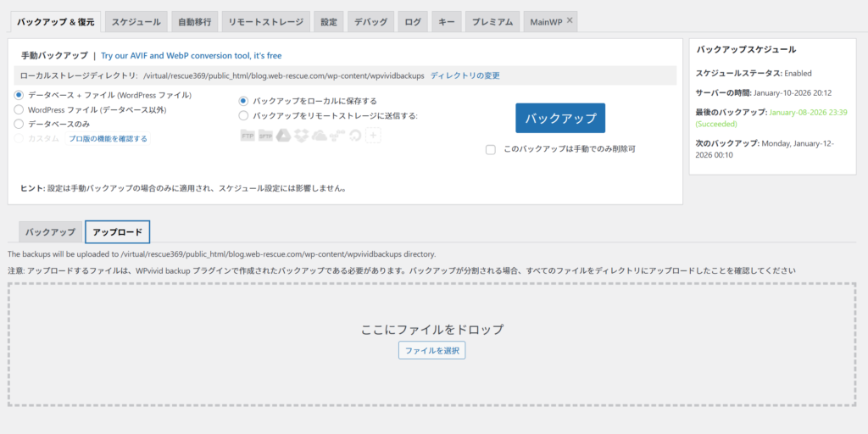This screenshot has width=868, height=434.
Task: Click the FTP remote storage icon
Action: (248, 136)
